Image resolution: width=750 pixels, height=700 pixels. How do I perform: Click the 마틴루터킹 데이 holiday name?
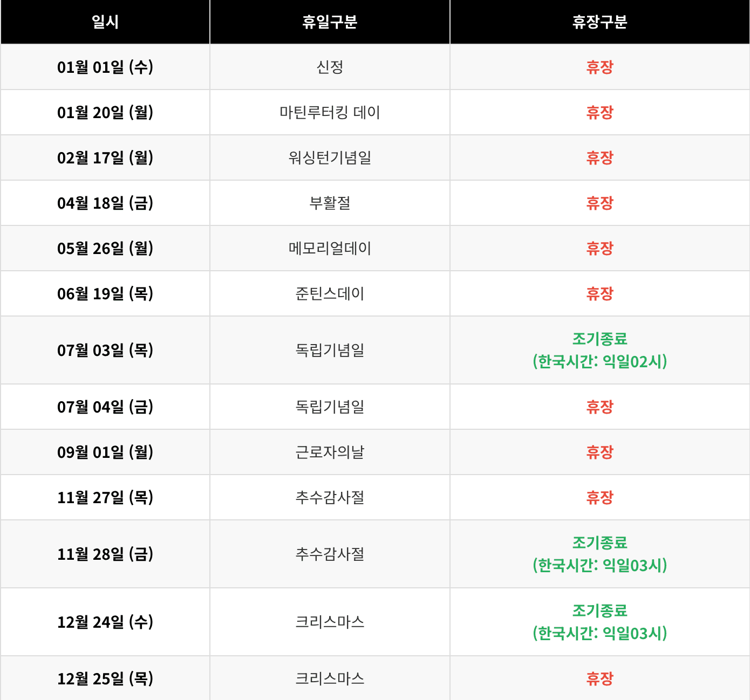[330, 113]
